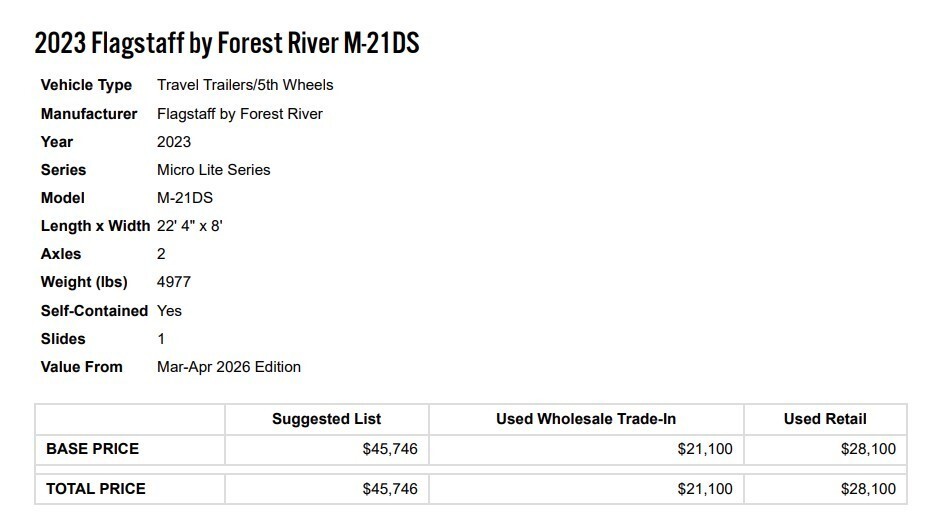Screen dimensions: 938x528
Task: Click the weight value 4977
Action: pos(174,282)
